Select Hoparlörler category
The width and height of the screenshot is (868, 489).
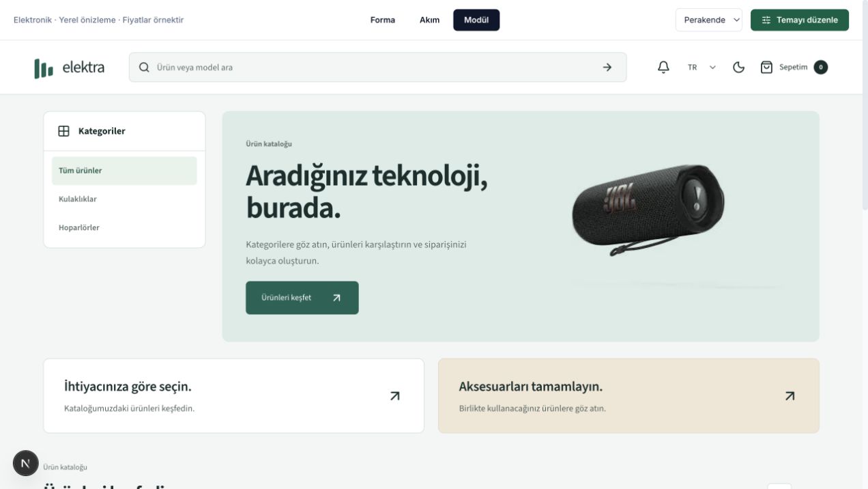[x=124, y=227]
